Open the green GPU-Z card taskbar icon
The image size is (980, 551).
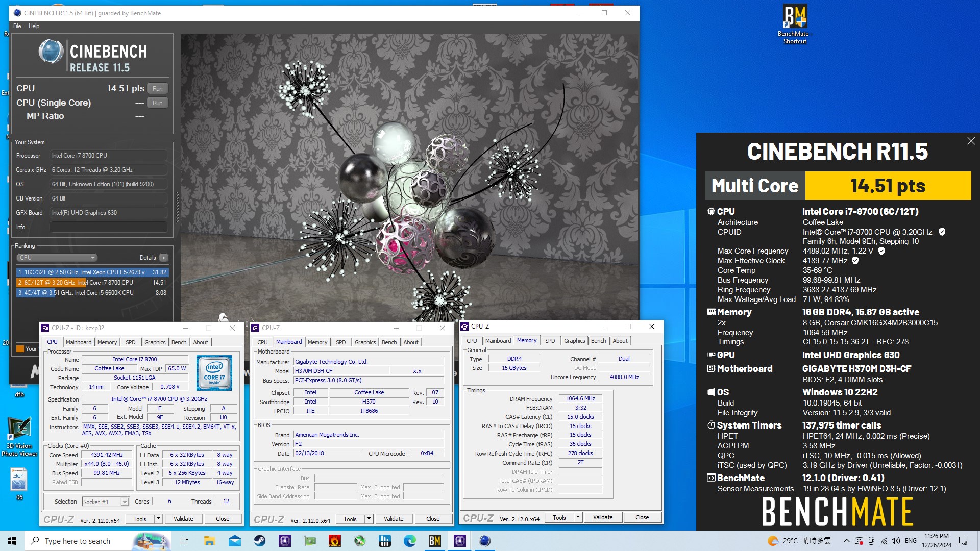pos(310,541)
